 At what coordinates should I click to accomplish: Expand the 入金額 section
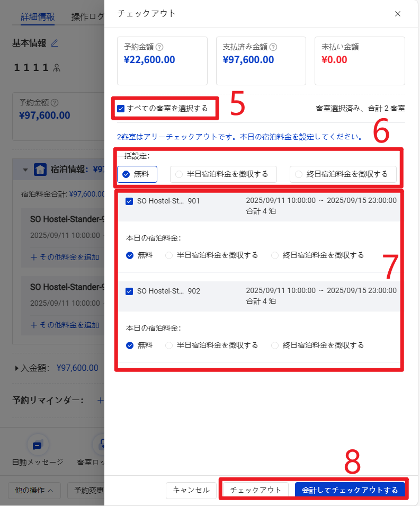coord(17,368)
